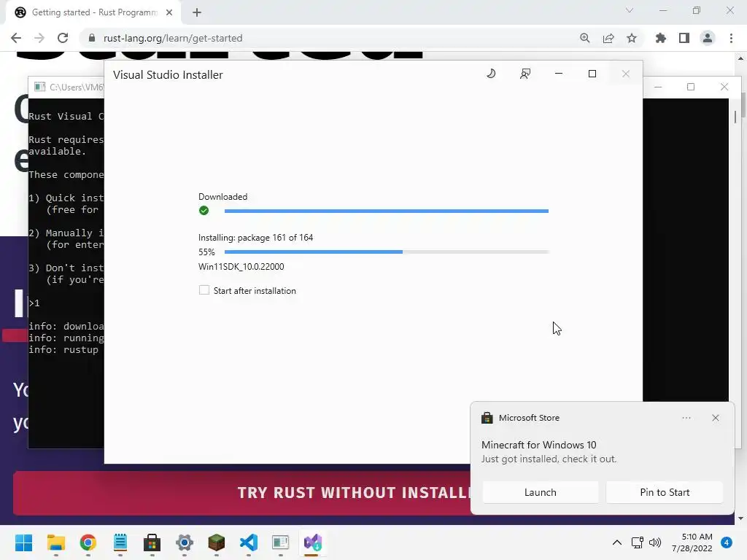Click page scrollbar up arrow
The height and width of the screenshot is (560, 747).
(x=740, y=58)
